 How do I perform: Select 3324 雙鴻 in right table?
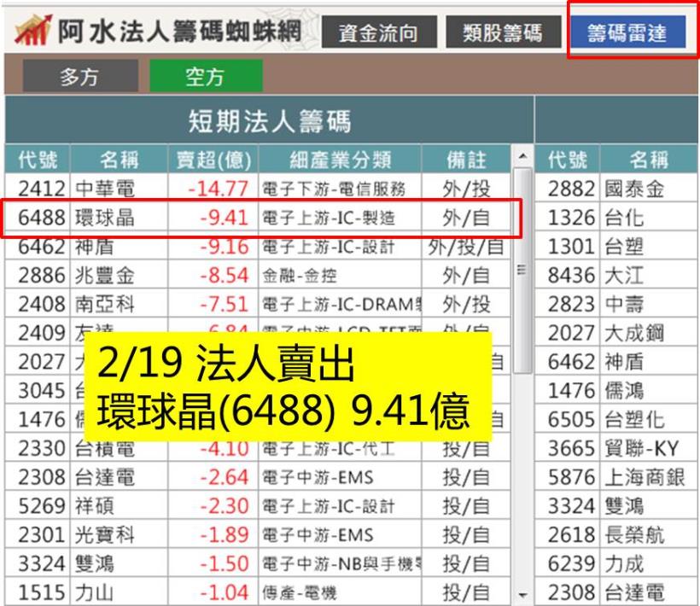click(x=616, y=505)
